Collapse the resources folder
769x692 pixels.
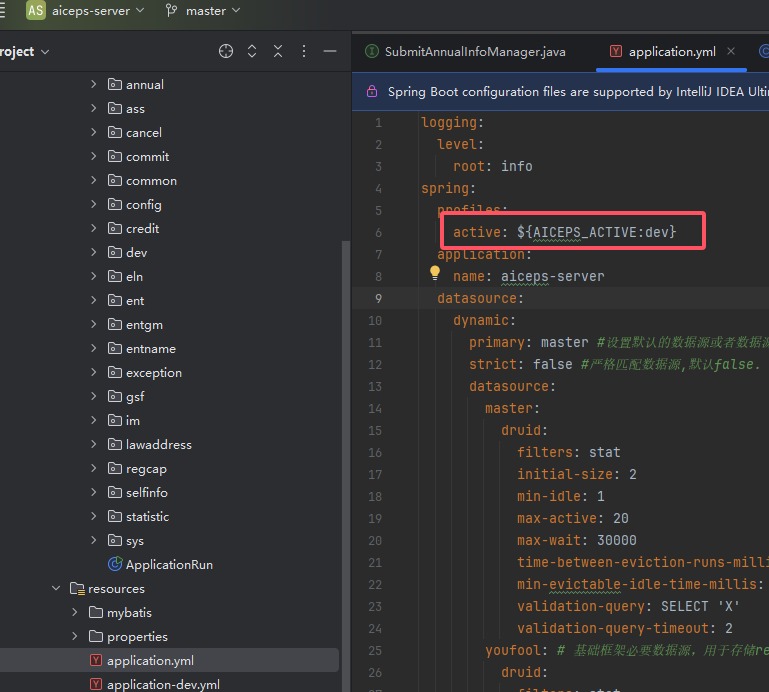pyautogui.click(x=56, y=588)
